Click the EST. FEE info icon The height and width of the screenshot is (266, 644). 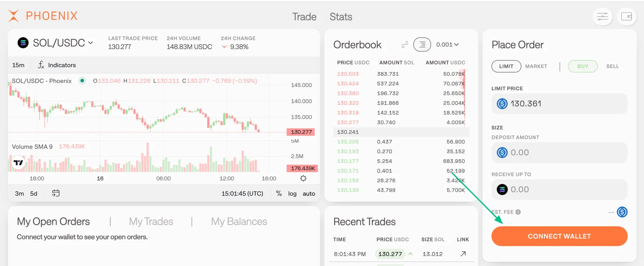(518, 212)
